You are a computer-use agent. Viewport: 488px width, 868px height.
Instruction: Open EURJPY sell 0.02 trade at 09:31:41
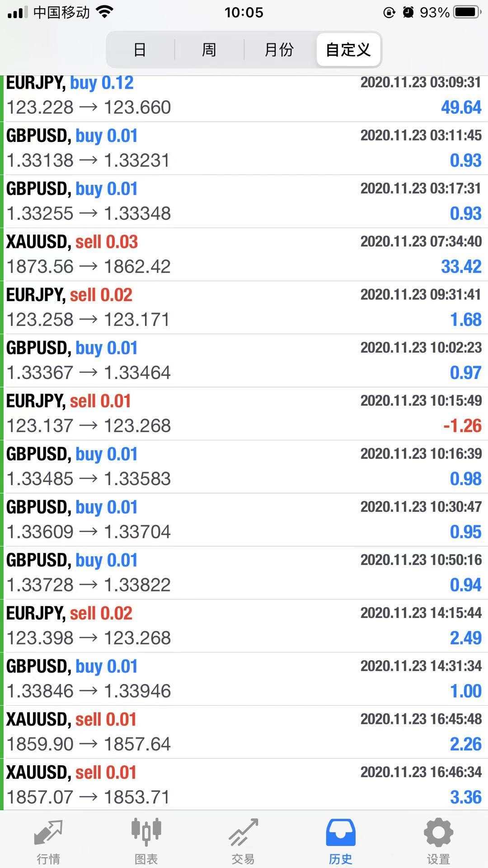[244, 307]
